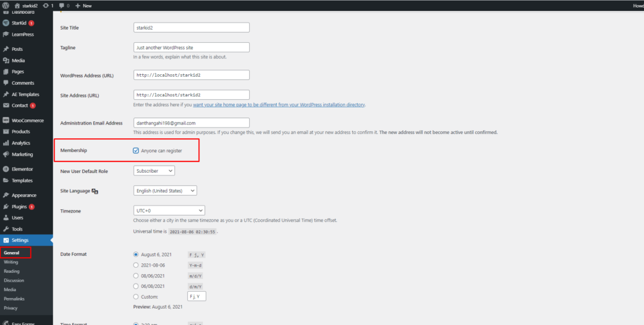Click the Site Address URL field
Image resolution: width=644 pixels, height=325 pixels.
click(191, 95)
